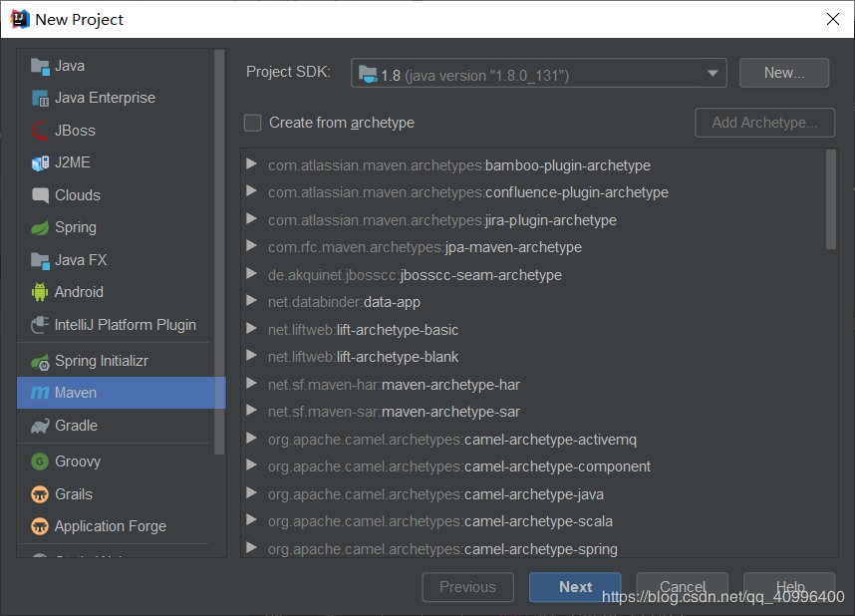The height and width of the screenshot is (616, 855).
Task: Open the Project SDK dropdown arrow
Action: pos(712,73)
